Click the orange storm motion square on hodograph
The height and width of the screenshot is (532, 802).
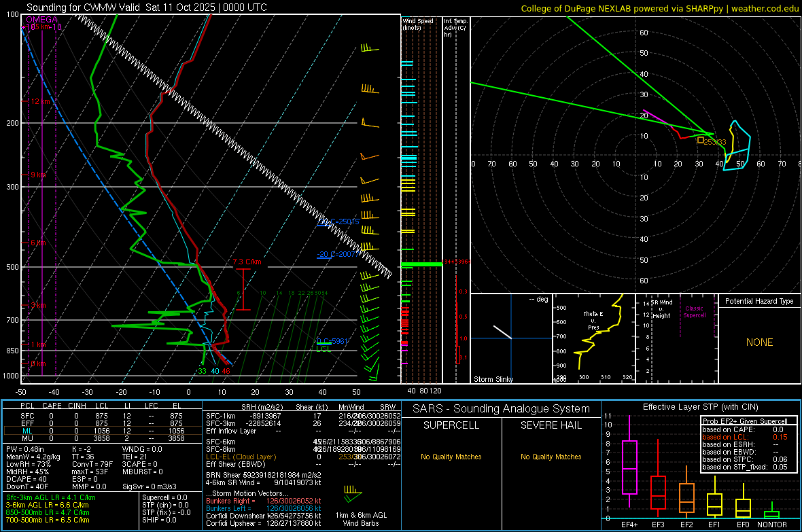tap(700, 140)
